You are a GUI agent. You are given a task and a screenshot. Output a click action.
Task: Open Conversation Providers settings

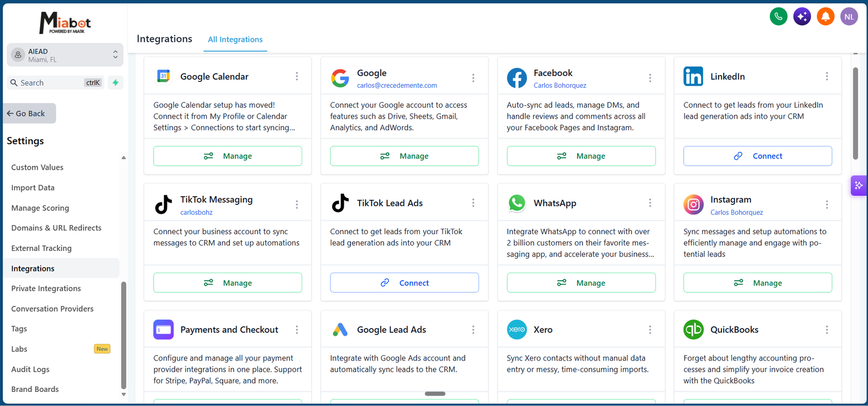coord(53,309)
